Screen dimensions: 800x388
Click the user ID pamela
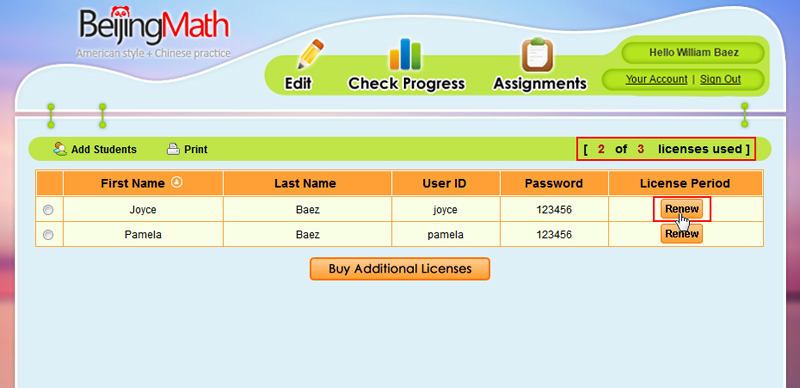[x=445, y=235]
